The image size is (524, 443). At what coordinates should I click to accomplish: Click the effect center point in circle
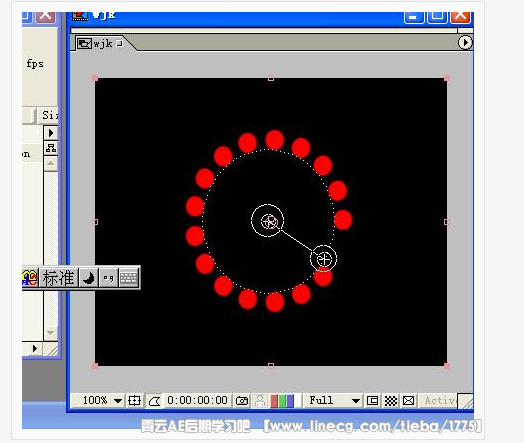269,221
